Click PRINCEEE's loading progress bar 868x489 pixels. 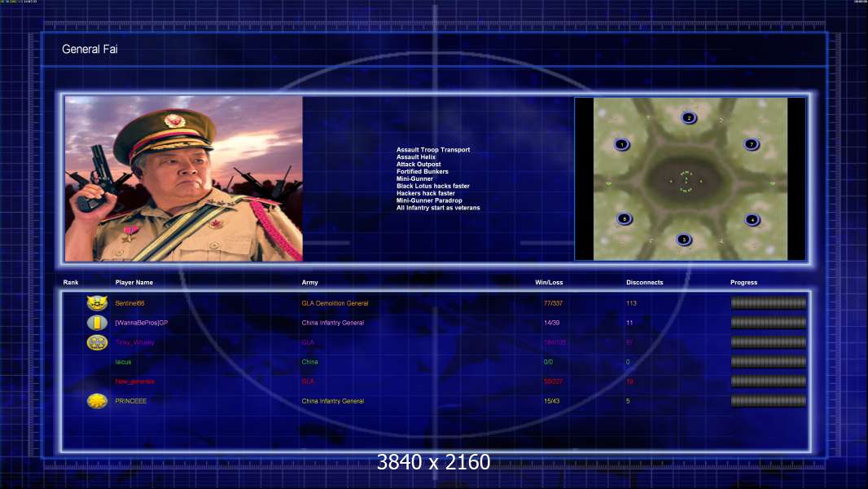[x=769, y=401]
